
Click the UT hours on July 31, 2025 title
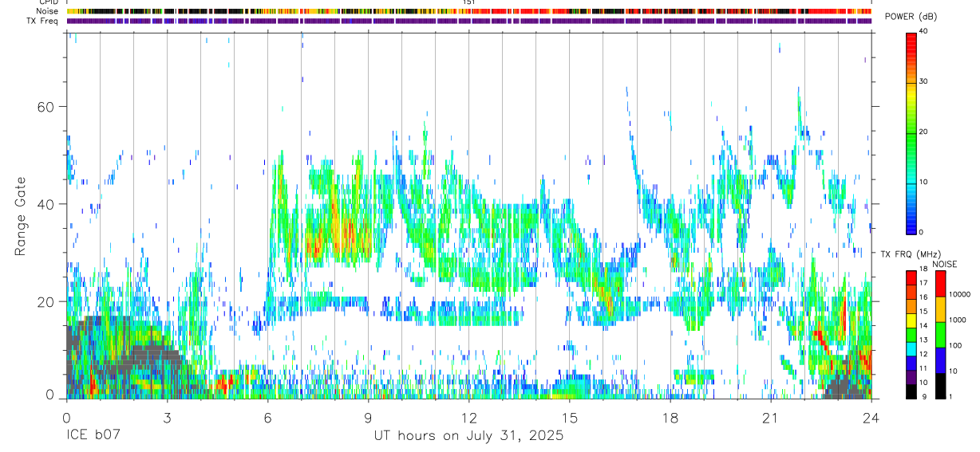tap(469, 436)
